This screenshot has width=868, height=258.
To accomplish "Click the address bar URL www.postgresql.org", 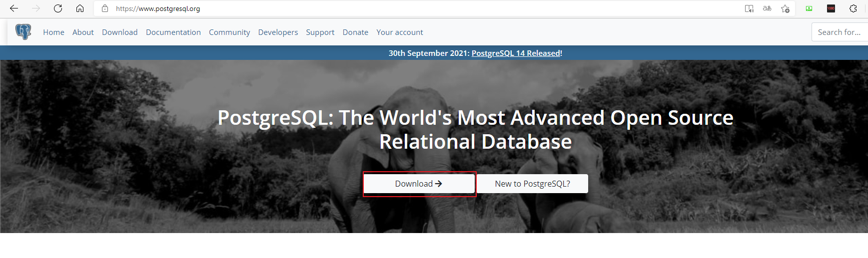I will (158, 8).
